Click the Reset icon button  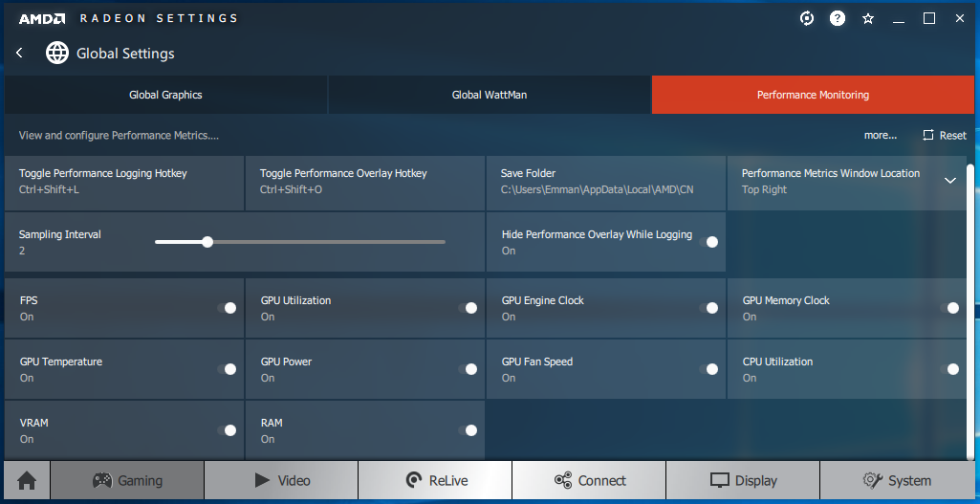click(945, 135)
